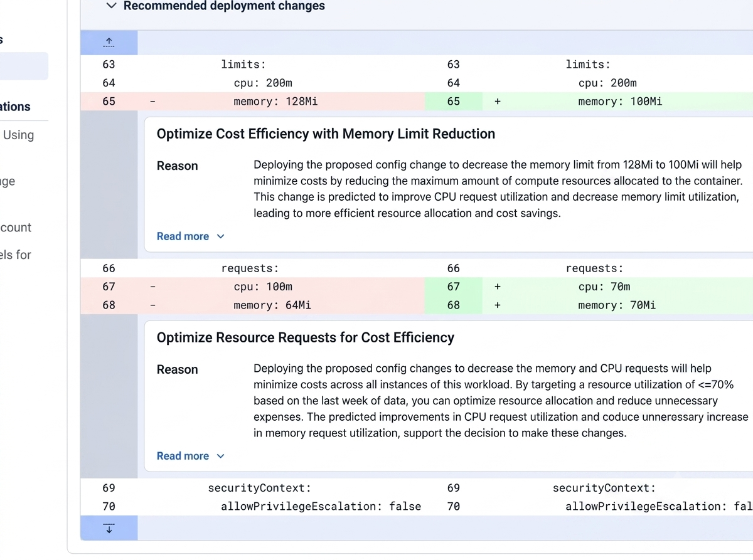Screen dimensions: 753x560
Task: Expand Read more under Optimize Resource Requests
Action: tap(190, 456)
